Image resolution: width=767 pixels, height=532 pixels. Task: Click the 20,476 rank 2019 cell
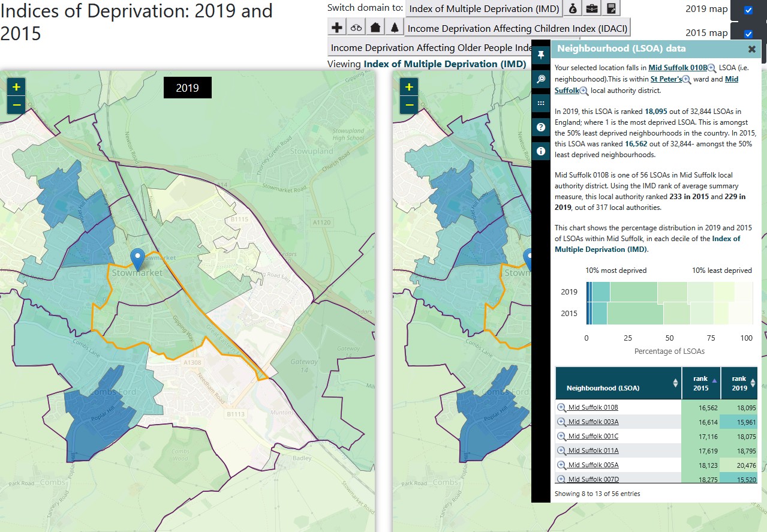tap(739, 465)
